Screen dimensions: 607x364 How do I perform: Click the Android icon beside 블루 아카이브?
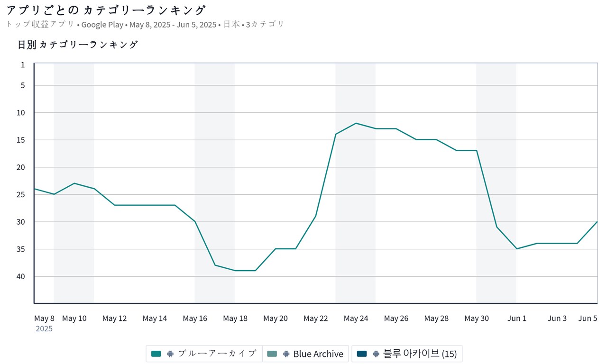click(x=376, y=354)
